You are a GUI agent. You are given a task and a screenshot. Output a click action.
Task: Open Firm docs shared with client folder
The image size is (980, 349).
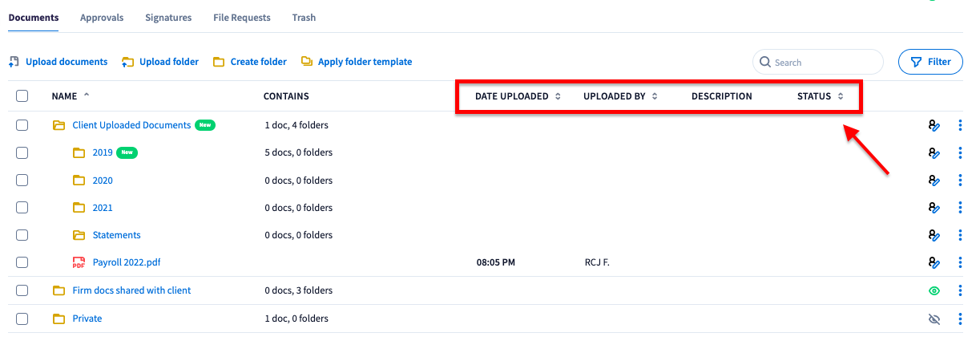pos(131,290)
